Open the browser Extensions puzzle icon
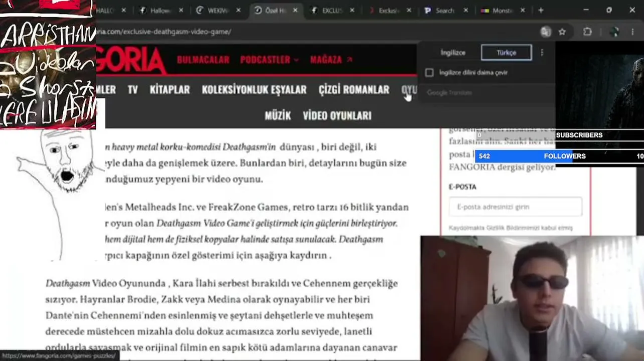The height and width of the screenshot is (361, 644). coord(587,32)
